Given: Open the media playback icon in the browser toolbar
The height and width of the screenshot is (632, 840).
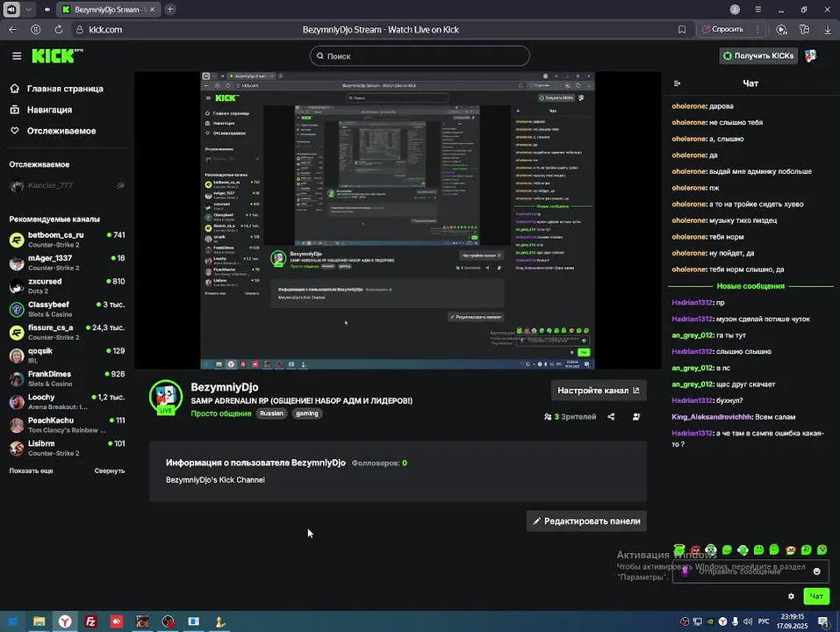Looking at the screenshot, I should pyautogui.click(x=781, y=30).
